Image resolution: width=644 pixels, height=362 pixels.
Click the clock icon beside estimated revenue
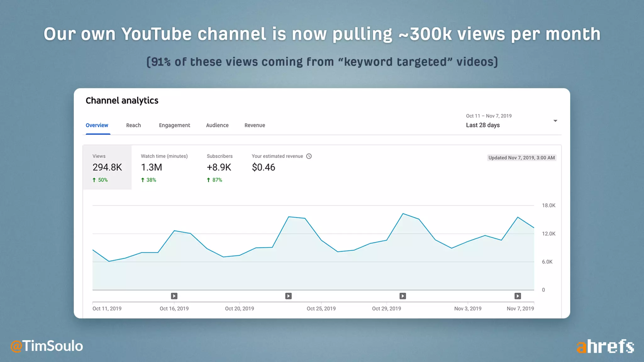[309, 156]
